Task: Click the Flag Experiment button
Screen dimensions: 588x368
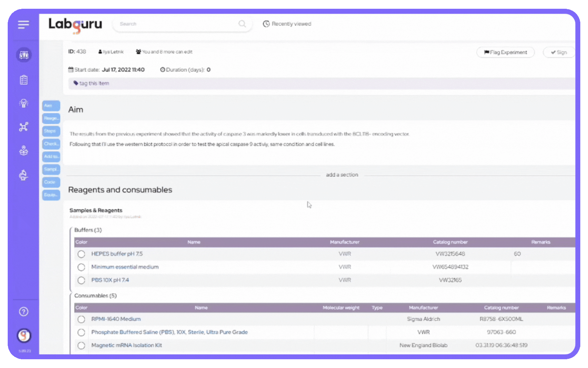Action: click(x=505, y=52)
